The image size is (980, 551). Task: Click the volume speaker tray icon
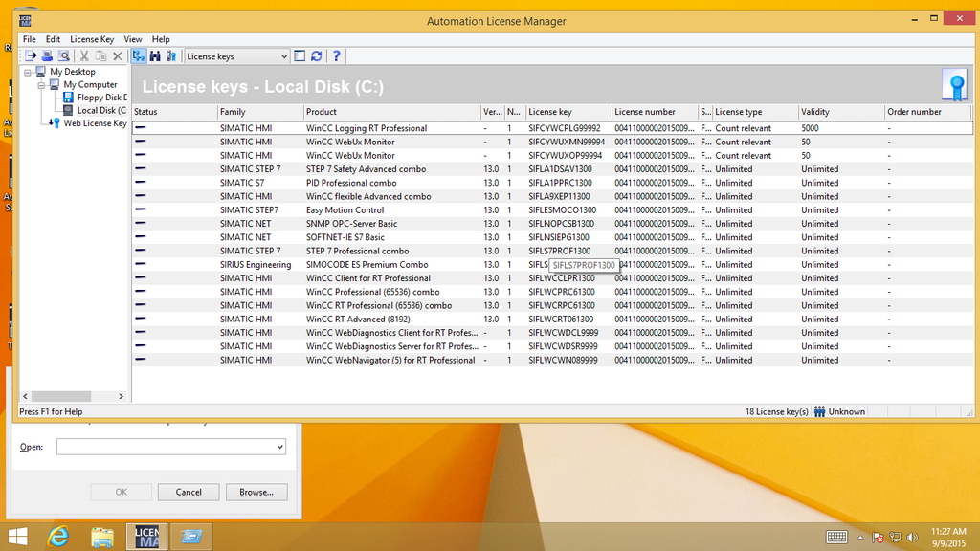coord(912,538)
